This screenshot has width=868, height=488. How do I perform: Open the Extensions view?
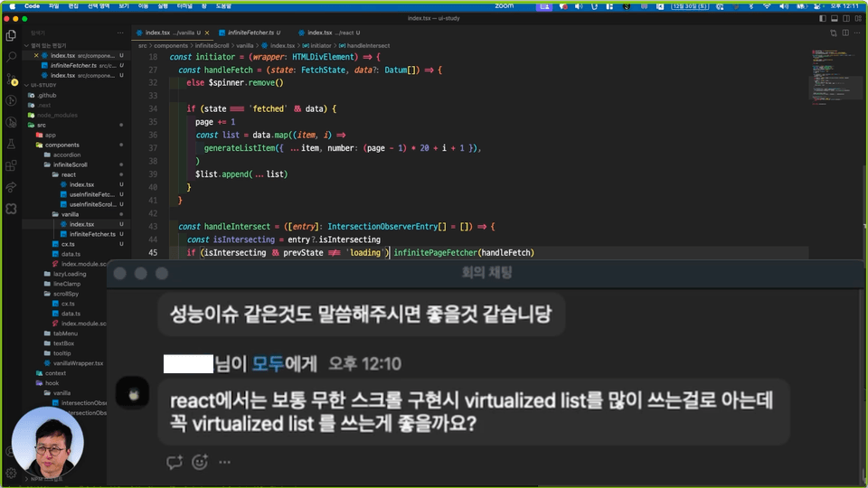[11, 165]
